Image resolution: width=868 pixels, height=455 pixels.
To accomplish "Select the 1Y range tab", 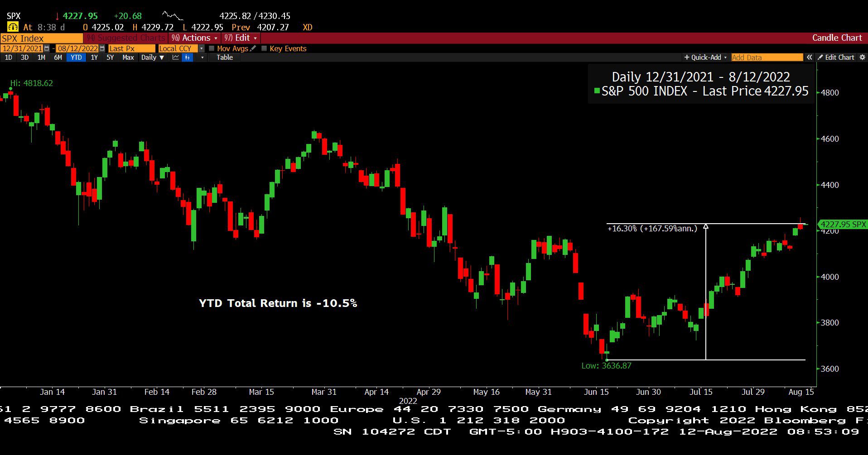I will tap(94, 57).
